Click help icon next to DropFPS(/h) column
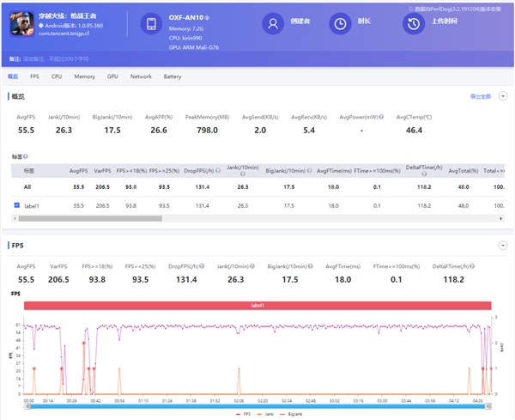This screenshot has width=515, height=420. (x=217, y=171)
